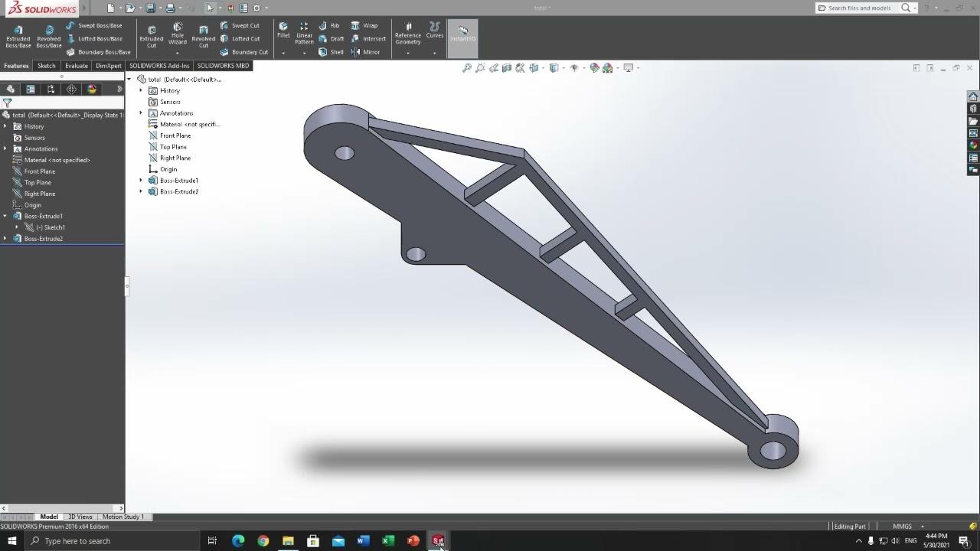The height and width of the screenshot is (551, 980).
Task: Expand Boss-Extrude2 in the left panel
Action: point(5,239)
